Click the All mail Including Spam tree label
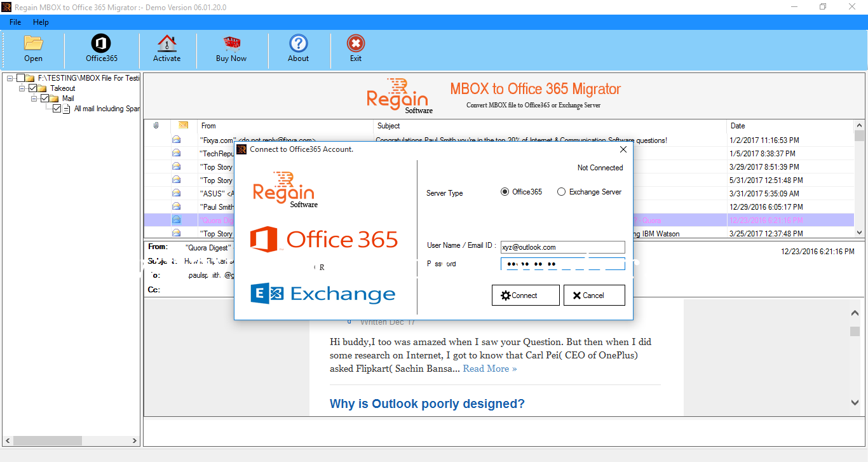This screenshot has height=462, width=868. pyautogui.click(x=107, y=109)
